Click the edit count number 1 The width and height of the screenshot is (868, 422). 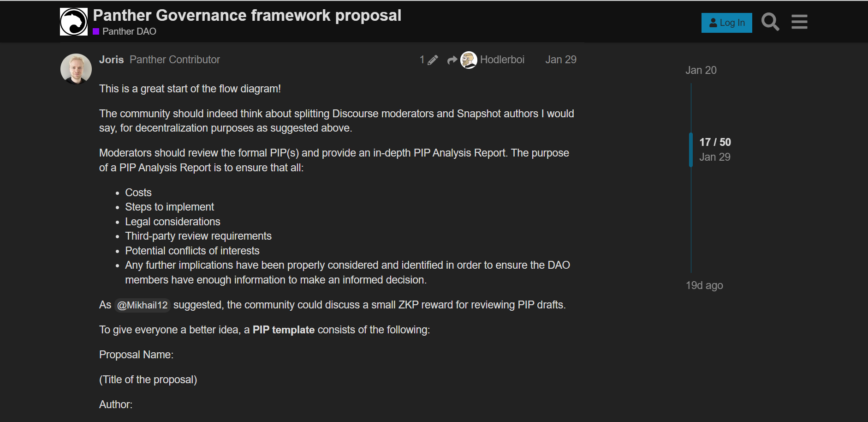coord(422,60)
